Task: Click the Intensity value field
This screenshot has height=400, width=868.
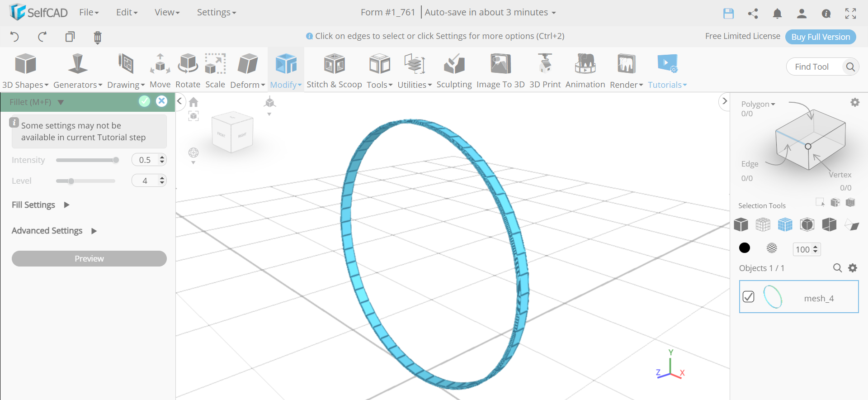Action: click(149, 160)
